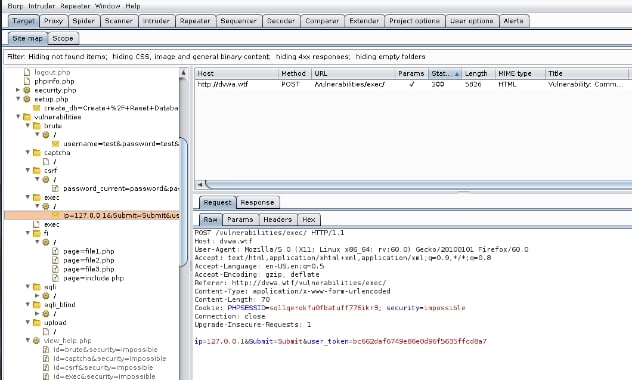This screenshot has width=632, height=380.
Task: Click the view_help.php gear icon
Action: (x=36, y=341)
